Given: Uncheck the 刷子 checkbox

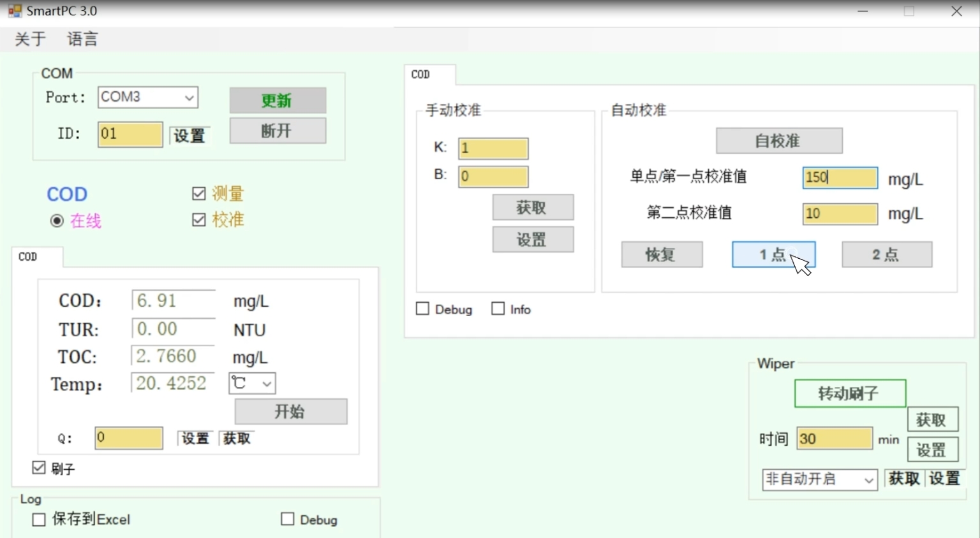Looking at the screenshot, I should coord(39,468).
